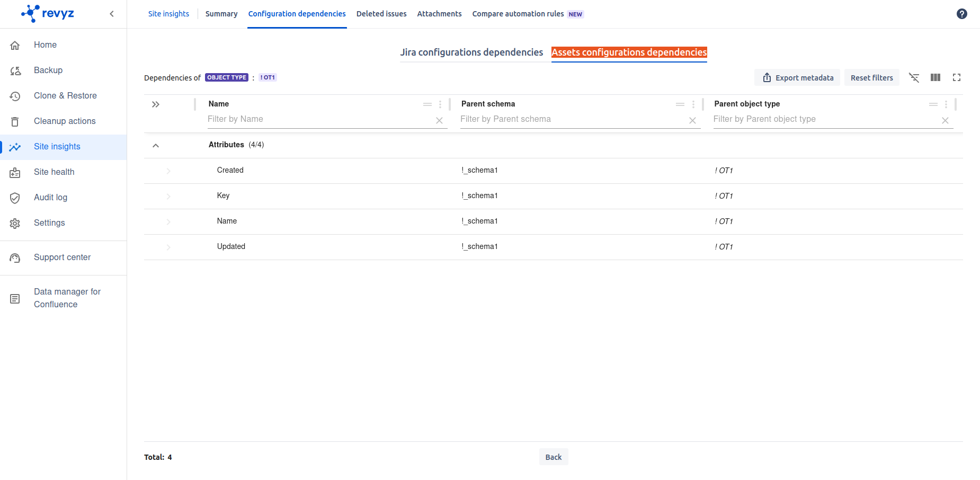The image size is (980, 480).
Task: Clear the Name filter field
Action: tap(439, 121)
